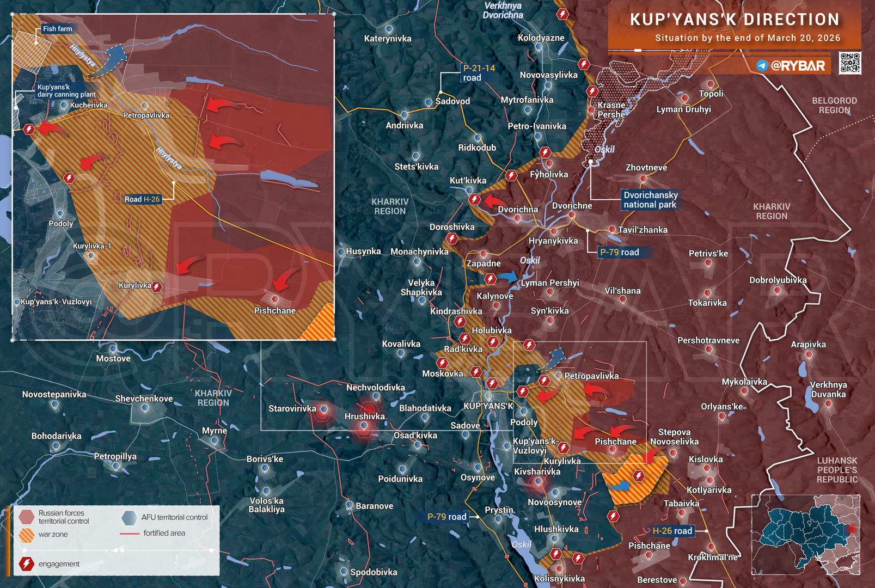
Task: Click the engagement icon in the legend
Action: tap(26, 564)
